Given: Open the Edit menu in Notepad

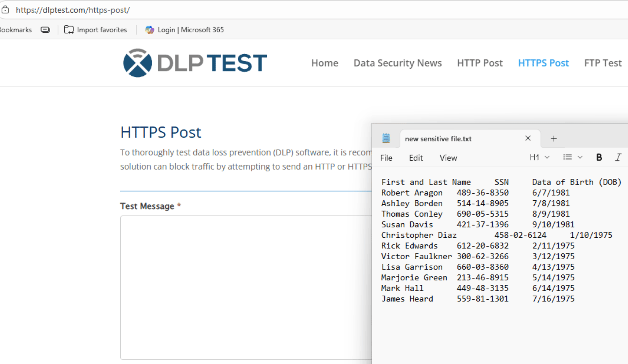Looking at the screenshot, I should tap(415, 158).
